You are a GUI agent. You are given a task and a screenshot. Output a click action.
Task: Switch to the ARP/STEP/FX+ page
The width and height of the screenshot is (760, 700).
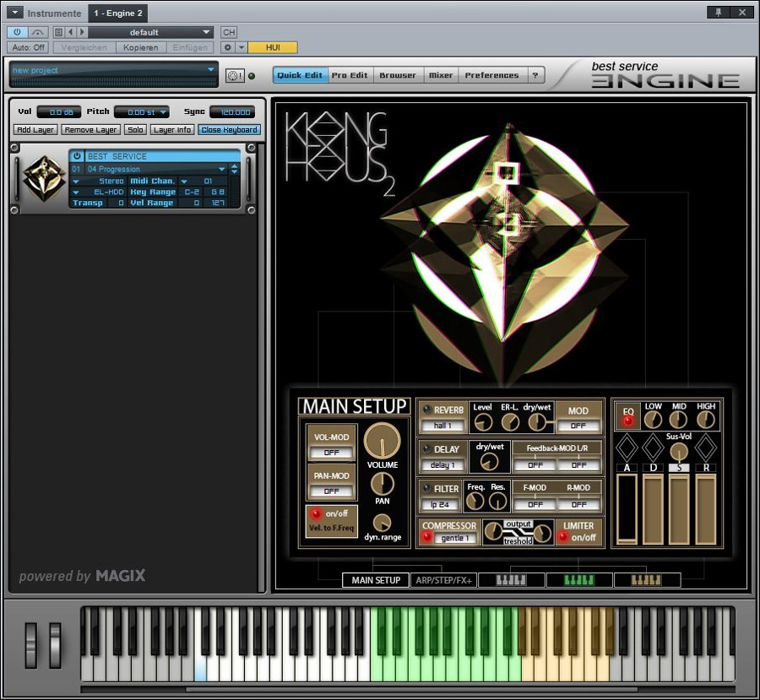tap(443, 580)
